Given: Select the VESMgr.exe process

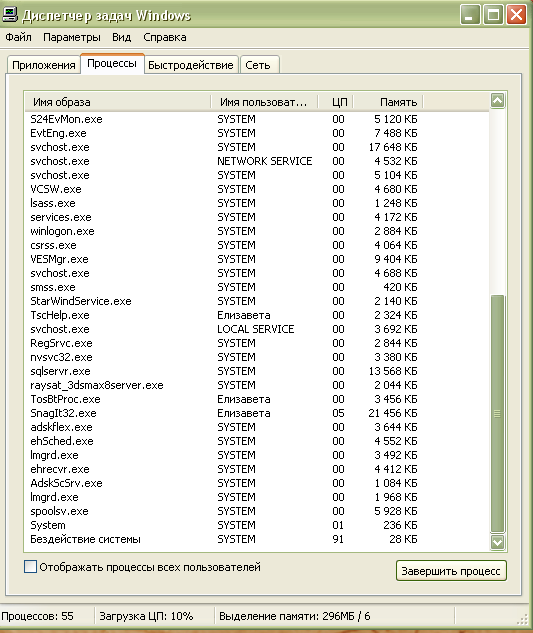Looking at the screenshot, I should (x=257, y=259).
